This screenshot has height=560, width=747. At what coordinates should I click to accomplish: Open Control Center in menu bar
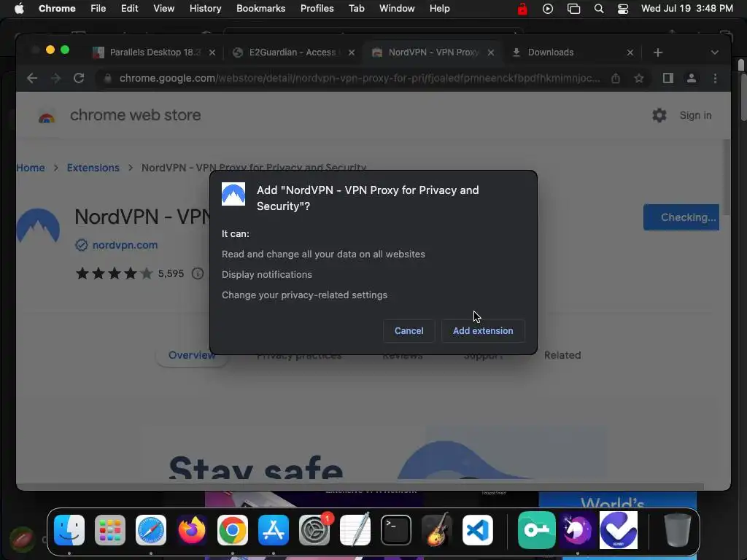pos(623,9)
